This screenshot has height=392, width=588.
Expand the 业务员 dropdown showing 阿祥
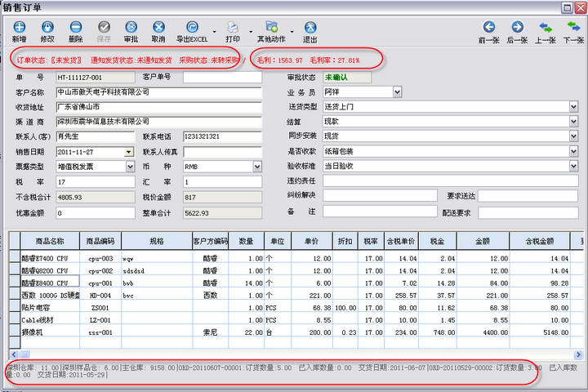point(397,92)
